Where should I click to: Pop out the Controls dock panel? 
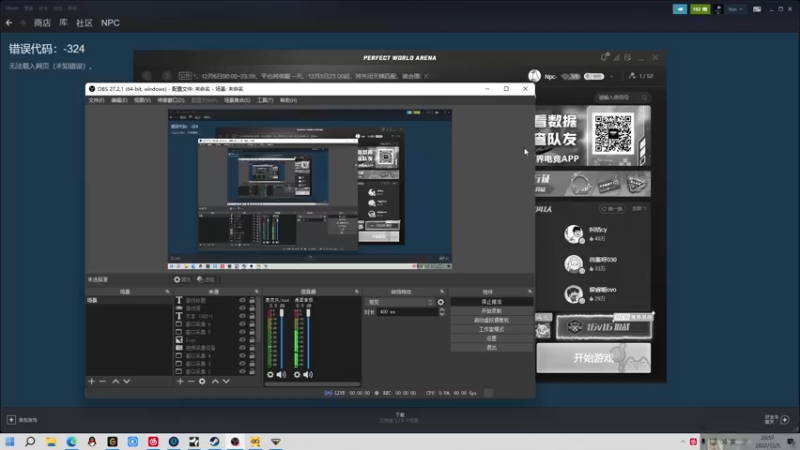[x=530, y=292]
